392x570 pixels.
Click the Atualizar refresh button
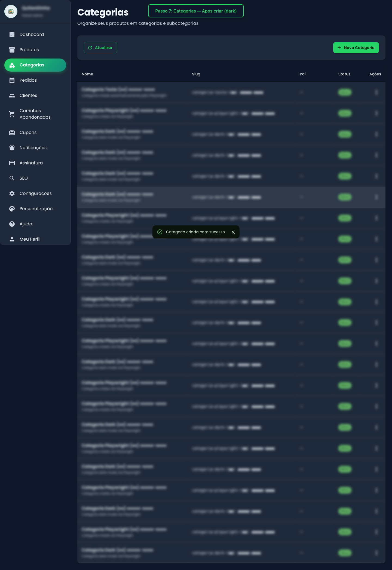tap(100, 48)
